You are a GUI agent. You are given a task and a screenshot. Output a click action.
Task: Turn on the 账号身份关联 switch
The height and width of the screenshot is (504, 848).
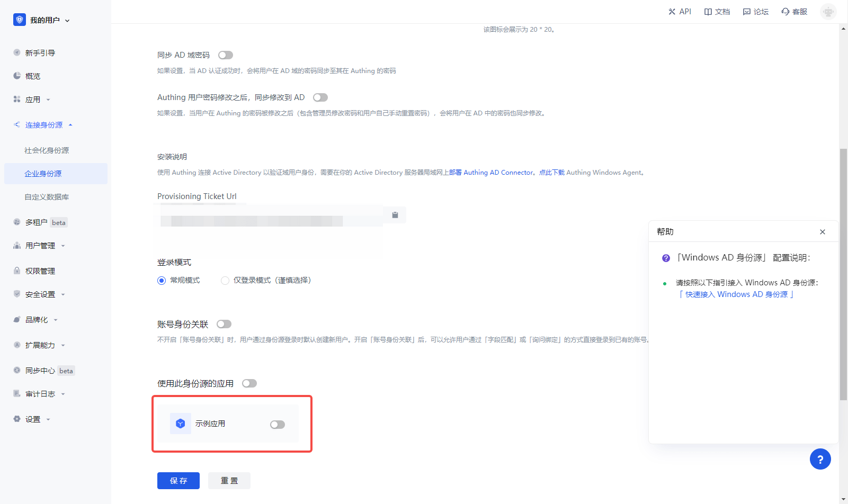[224, 324]
